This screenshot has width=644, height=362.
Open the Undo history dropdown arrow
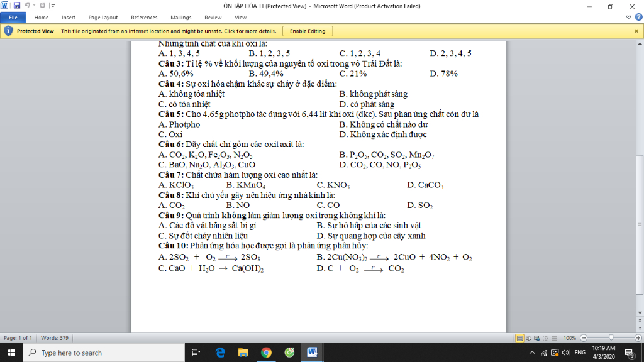34,6
